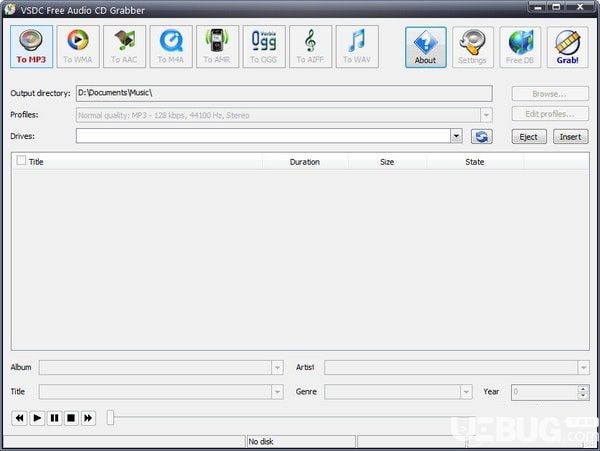The image size is (600, 451).
Task: Open the Drives dropdown list
Action: (x=456, y=136)
